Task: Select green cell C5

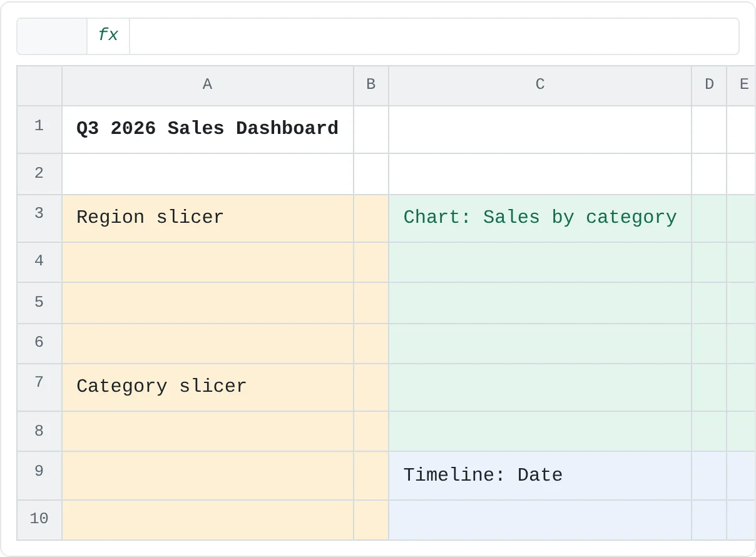Action: click(x=540, y=303)
